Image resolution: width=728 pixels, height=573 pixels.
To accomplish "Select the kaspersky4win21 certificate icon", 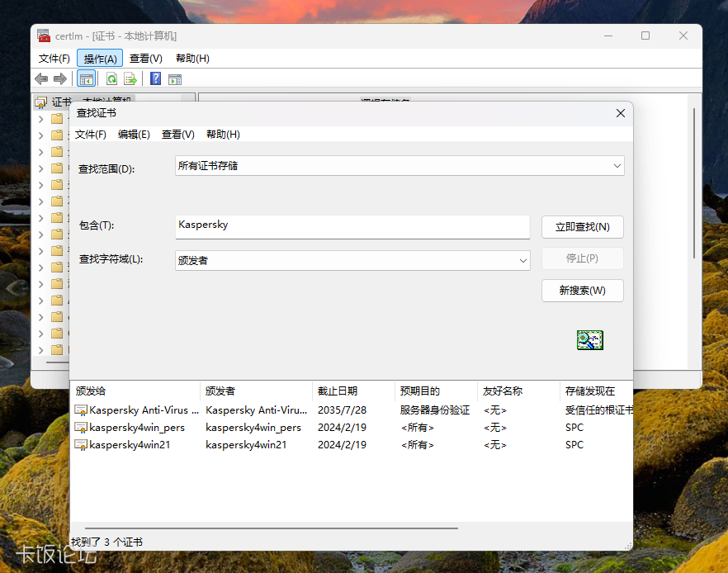I will 81,445.
